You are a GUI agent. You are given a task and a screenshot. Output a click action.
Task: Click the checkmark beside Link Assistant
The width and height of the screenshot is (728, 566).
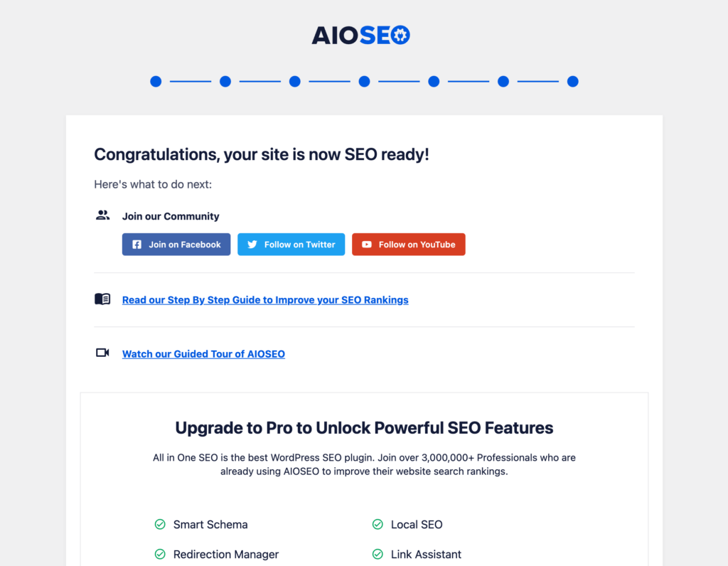click(x=378, y=554)
